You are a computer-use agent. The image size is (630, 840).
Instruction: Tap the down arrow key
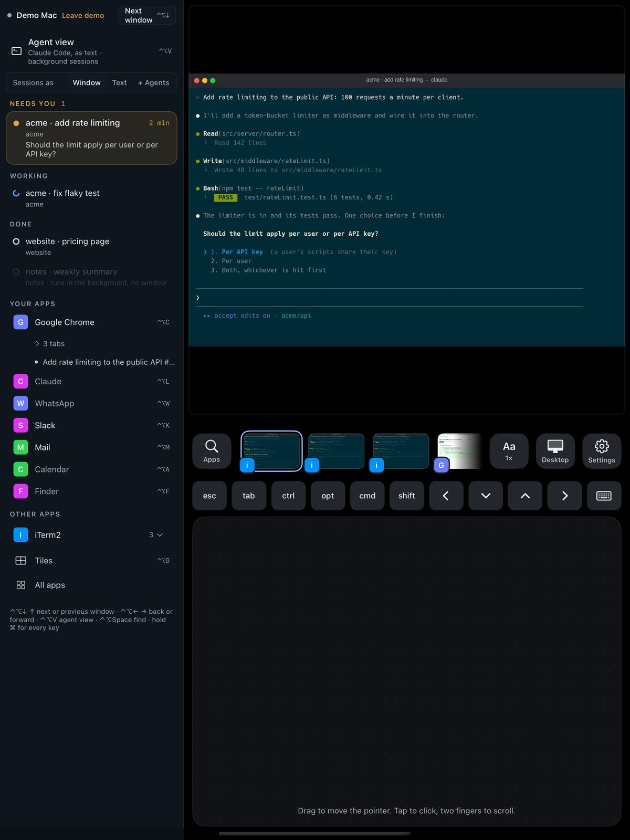point(486,496)
